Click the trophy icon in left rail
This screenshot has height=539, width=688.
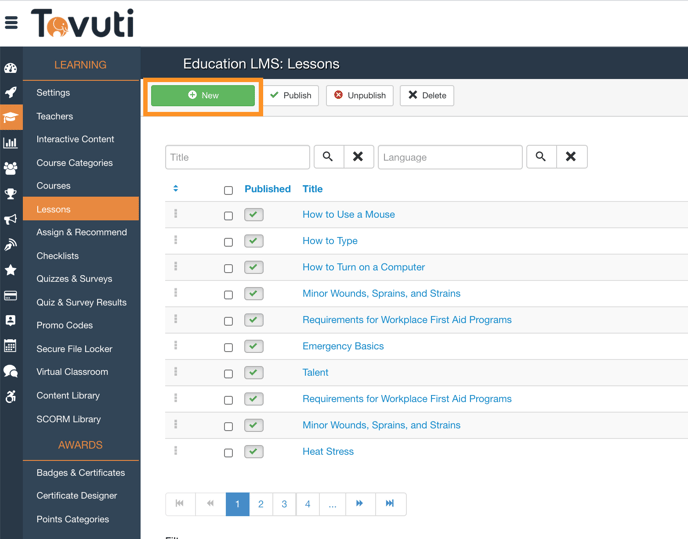pyautogui.click(x=11, y=194)
